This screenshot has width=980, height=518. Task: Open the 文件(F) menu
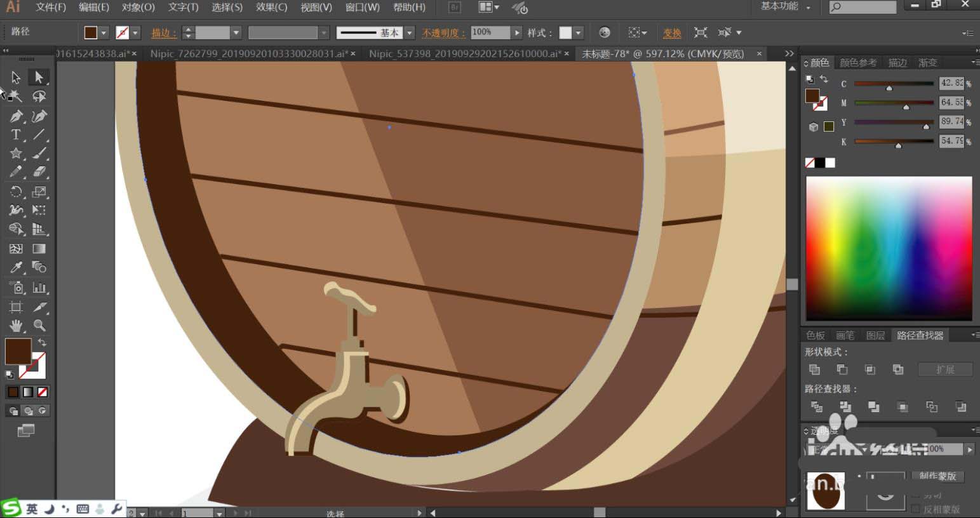[x=51, y=7]
